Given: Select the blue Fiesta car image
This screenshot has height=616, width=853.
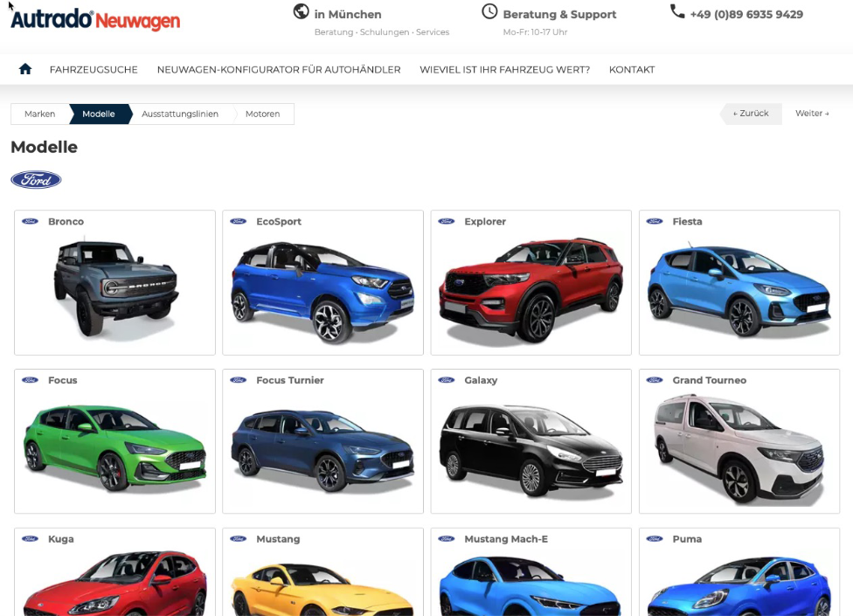Looking at the screenshot, I should click(x=739, y=290).
